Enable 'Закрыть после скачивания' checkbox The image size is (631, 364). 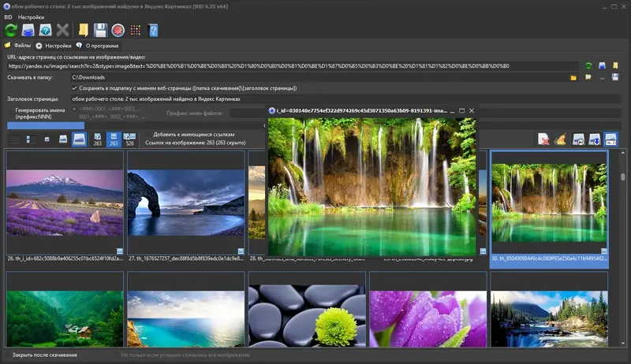[8, 355]
